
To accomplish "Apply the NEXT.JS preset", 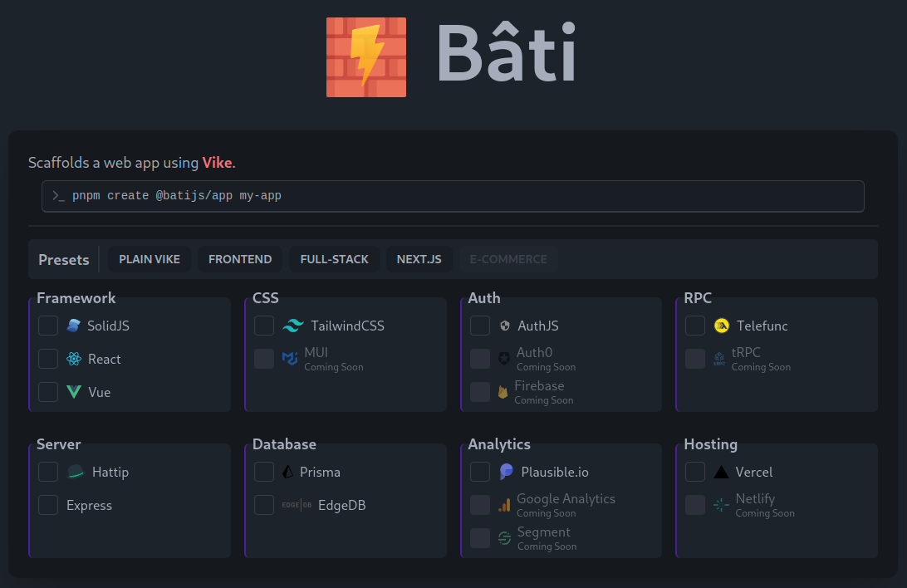I will (419, 259).
